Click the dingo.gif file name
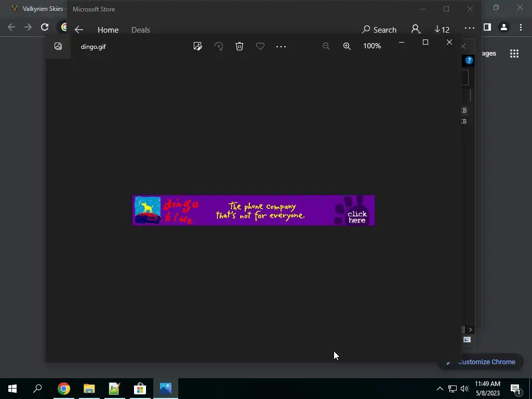 click(94, 46)
